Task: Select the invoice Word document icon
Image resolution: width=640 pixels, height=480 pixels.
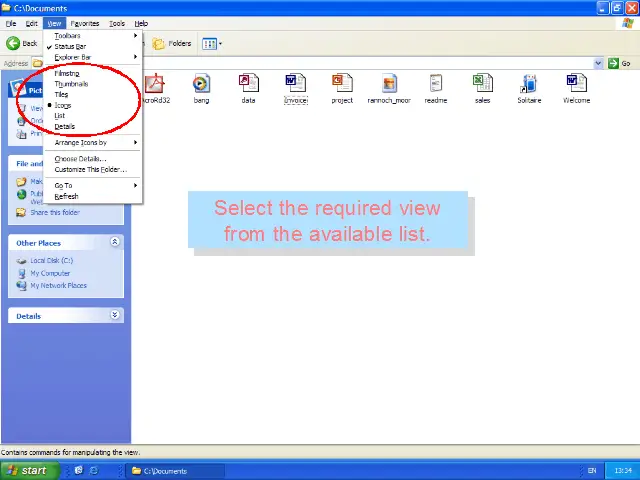Action: click(296, 83)
